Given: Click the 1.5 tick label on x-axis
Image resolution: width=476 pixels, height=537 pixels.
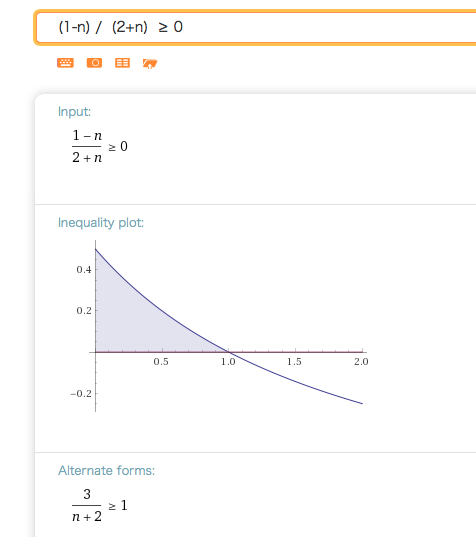Looking at the screenshot, I should [294, 362].
